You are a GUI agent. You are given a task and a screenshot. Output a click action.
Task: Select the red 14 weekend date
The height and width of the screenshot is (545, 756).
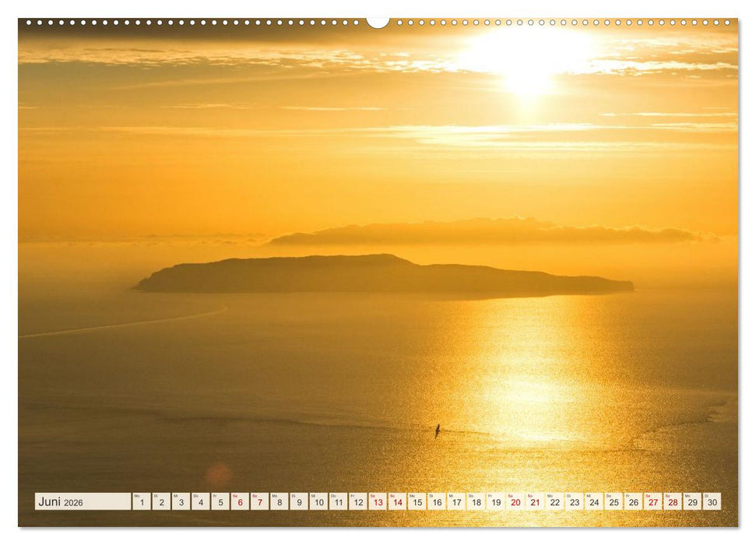(x=399, y=503)
